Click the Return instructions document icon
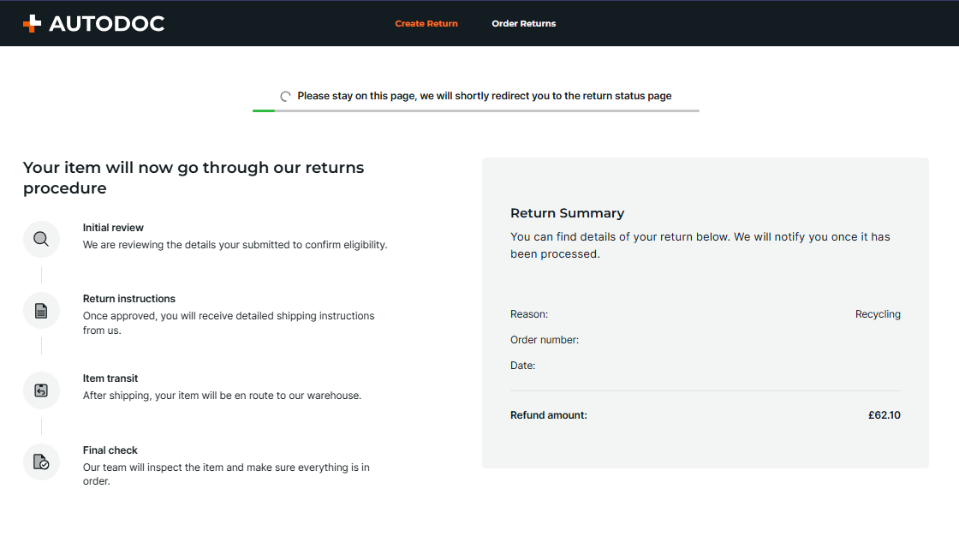 pyautogui.click(x=41, y=311)
